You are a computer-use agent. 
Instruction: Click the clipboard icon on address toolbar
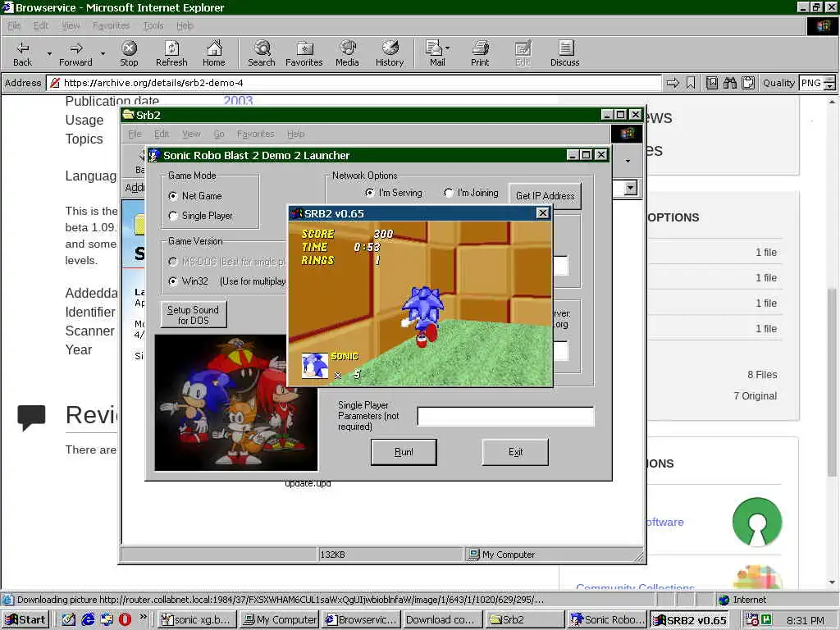tap(748, 83)
